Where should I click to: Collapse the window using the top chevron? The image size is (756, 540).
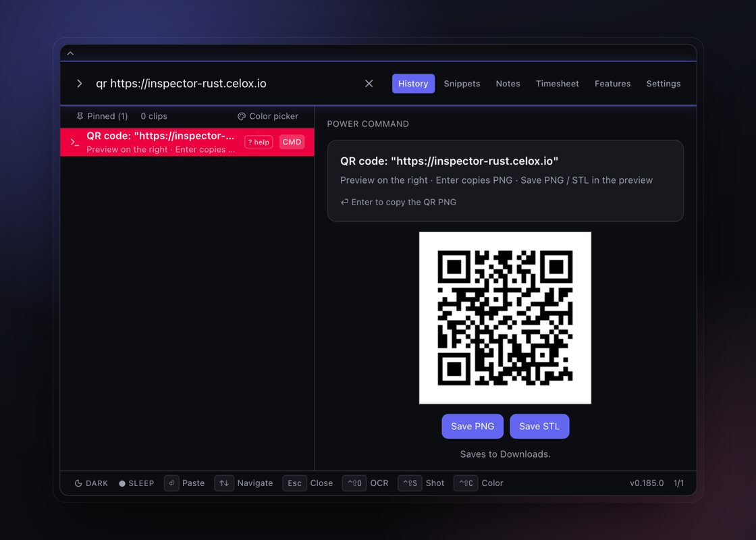click(x=70, y=53)
